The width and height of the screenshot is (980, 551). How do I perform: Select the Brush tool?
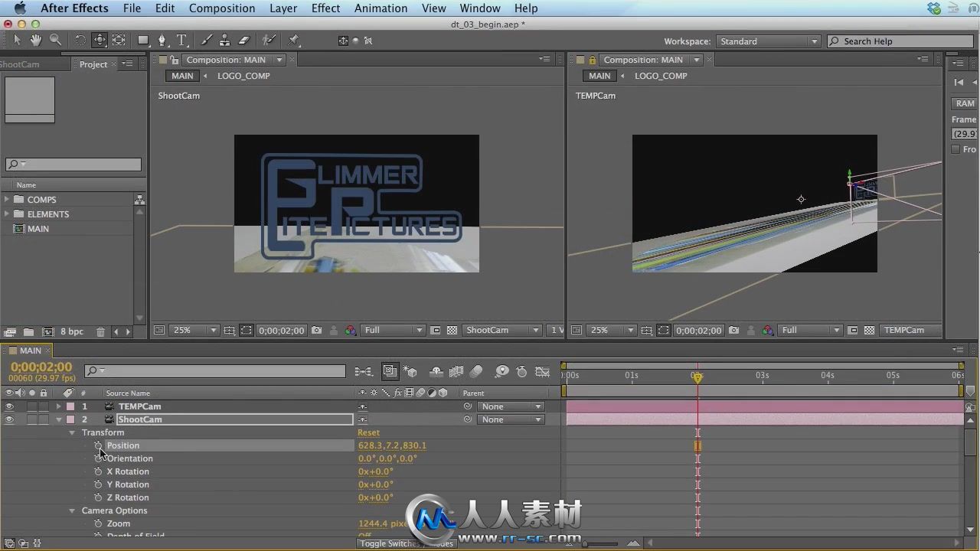point(206,41)
